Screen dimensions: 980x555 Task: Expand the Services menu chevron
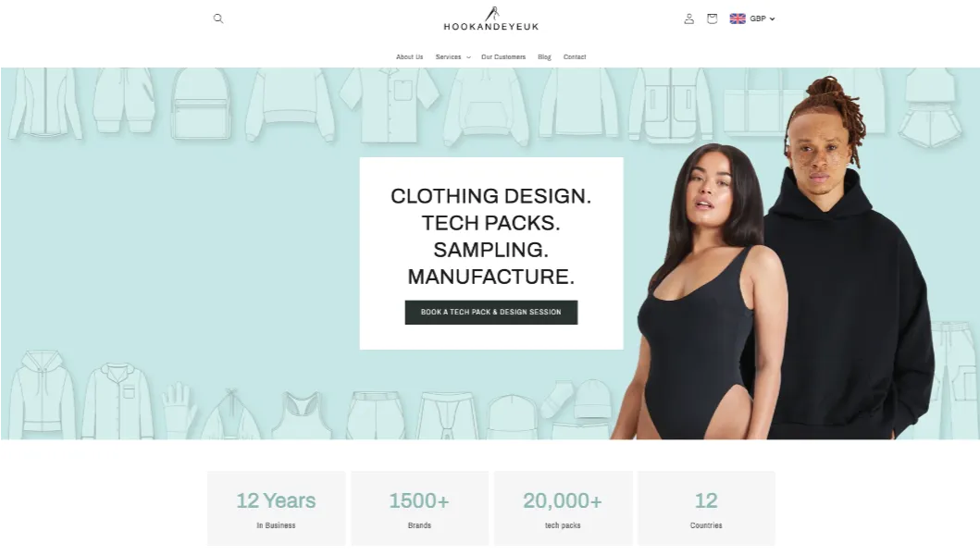[x=468, y=57]
